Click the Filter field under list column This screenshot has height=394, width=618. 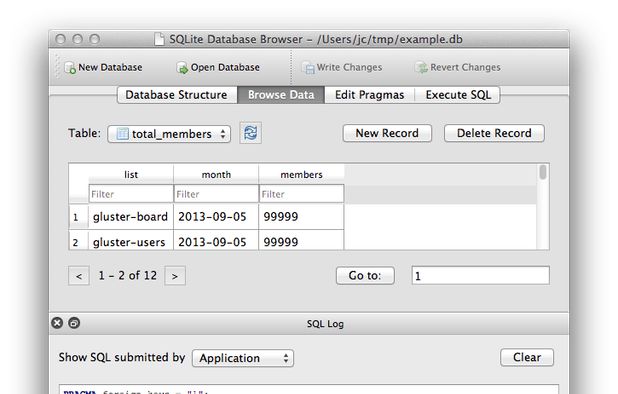point(131,194)
